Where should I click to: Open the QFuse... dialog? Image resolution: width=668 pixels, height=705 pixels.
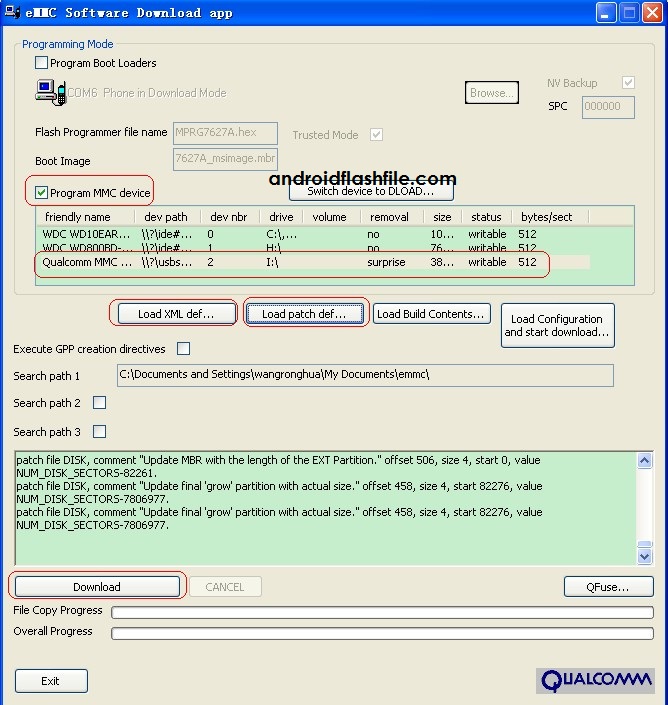[608, 587]
